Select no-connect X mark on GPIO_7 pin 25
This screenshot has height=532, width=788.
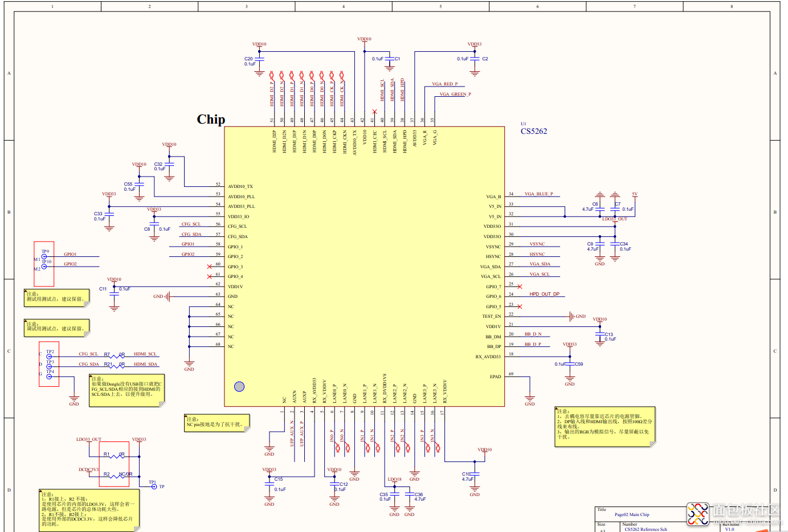coord(520,287)
